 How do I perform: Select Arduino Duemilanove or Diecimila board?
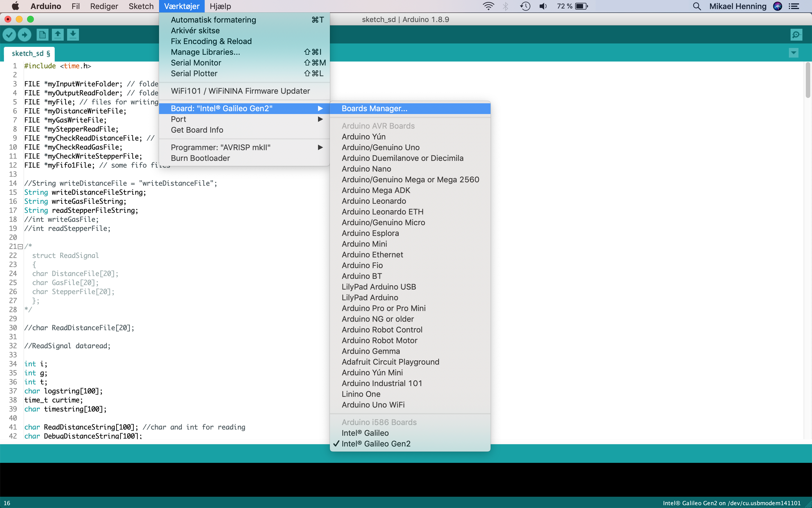pyautogui.click(x=410, y=158)
